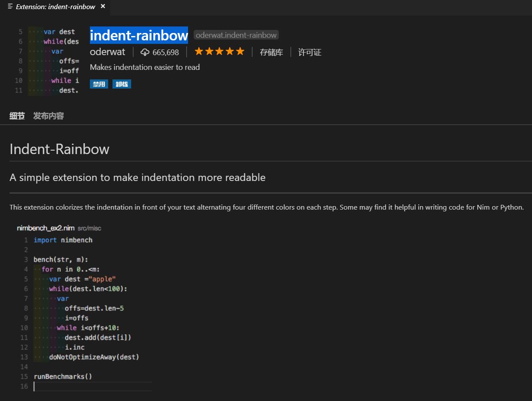Open the 许可证 license link
Screen dimensions: 532x401
click(310, 53)
